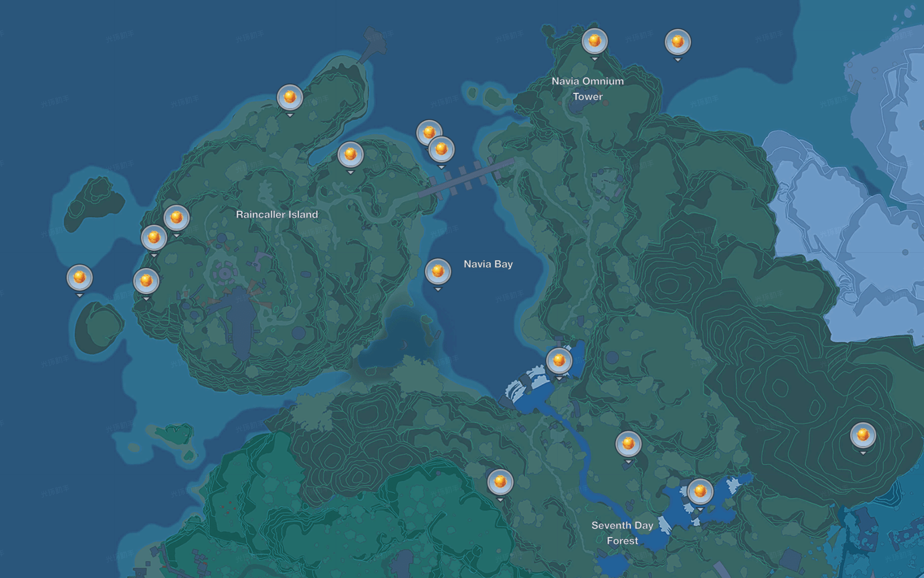Open the orb marker on Raincaller Island's north peninsula
The image size is (924, 578).
290,98
